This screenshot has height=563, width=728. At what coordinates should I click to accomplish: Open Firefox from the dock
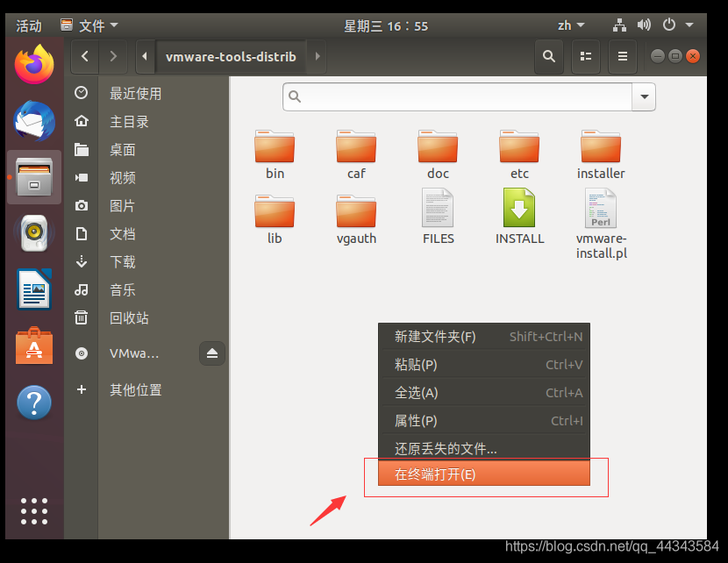(x=34, y=65)
